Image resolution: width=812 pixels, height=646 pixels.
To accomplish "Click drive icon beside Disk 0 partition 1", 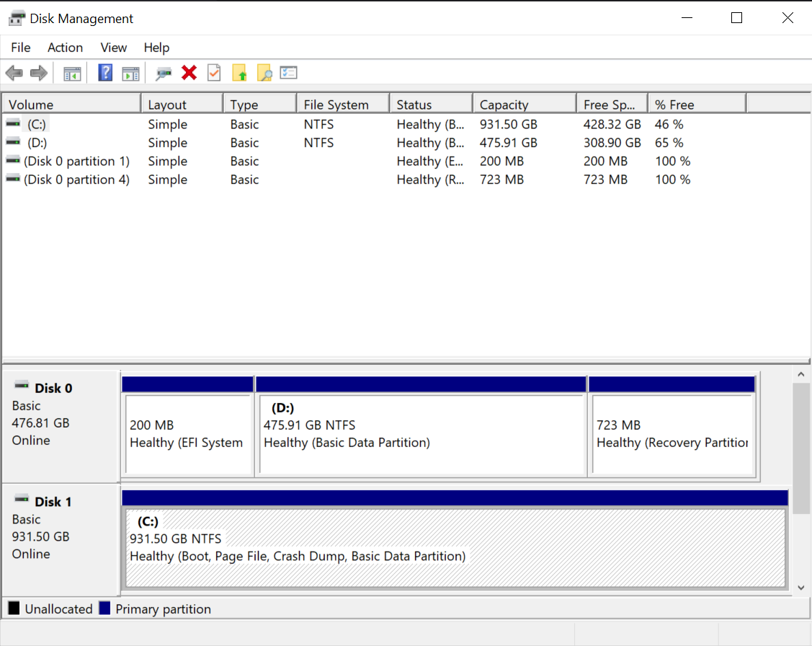I will [x=13, y=161].
